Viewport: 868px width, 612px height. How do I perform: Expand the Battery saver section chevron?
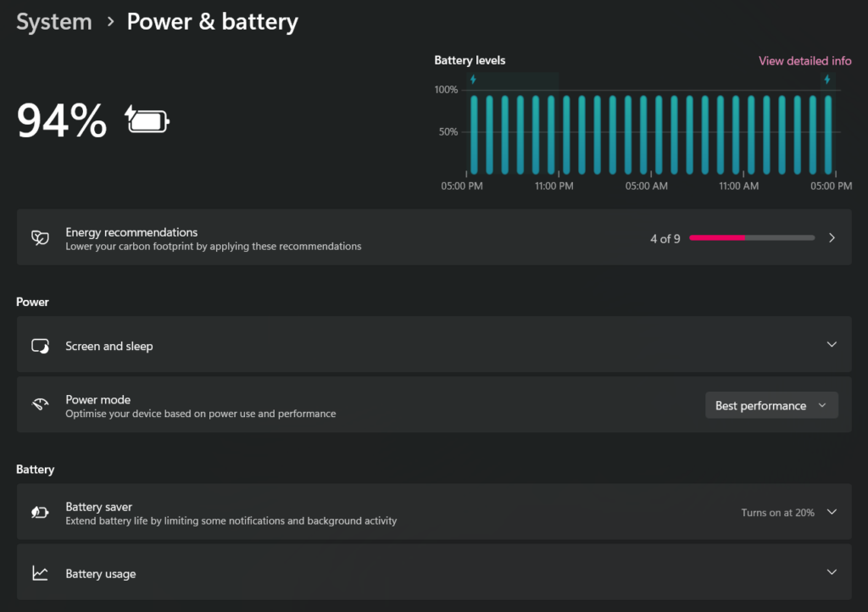(x=832, y=512)
